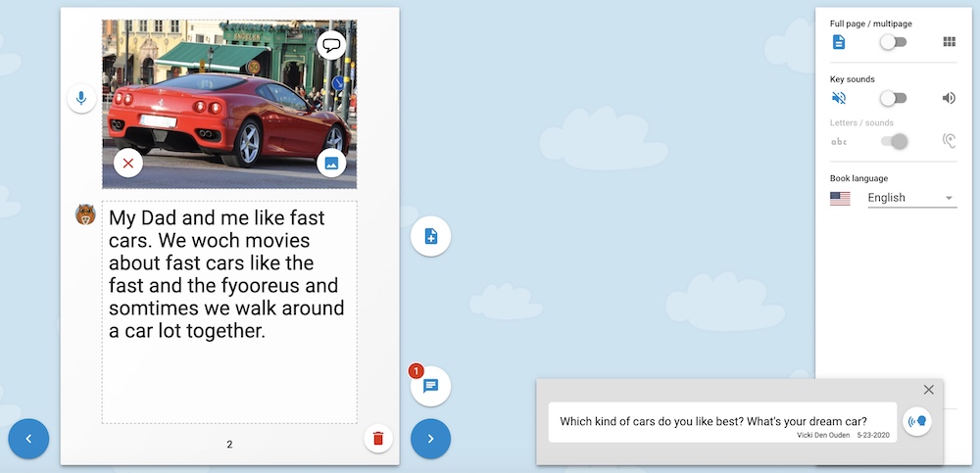
Task: Click the ear sounds icon
Action: [950, 141]
